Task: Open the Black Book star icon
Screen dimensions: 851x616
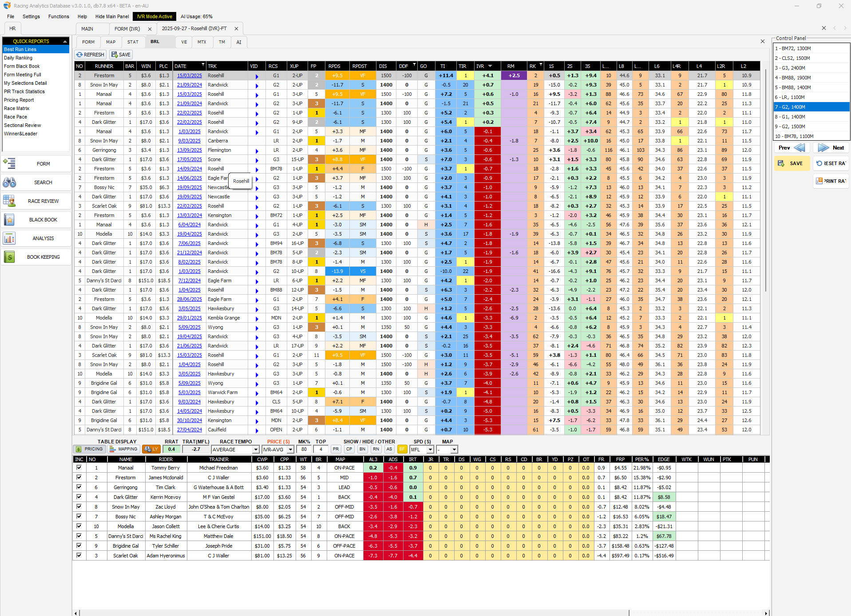Action: click(x=10, y=220)
